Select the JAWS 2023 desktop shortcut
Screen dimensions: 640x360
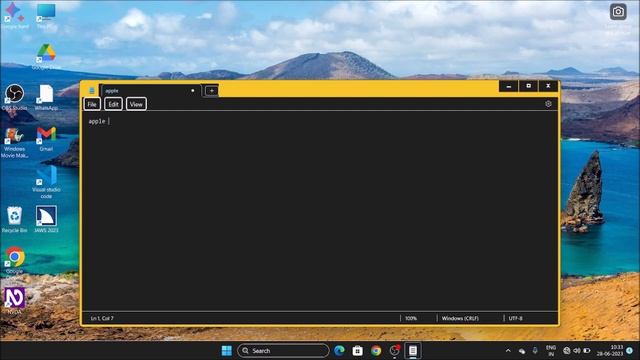[x=46, y=220]
